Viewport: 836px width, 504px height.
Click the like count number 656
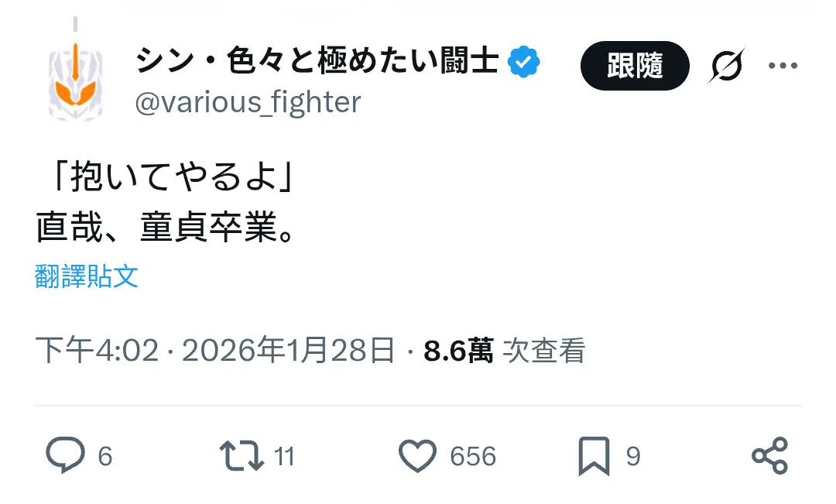click(x=472, y=457)
